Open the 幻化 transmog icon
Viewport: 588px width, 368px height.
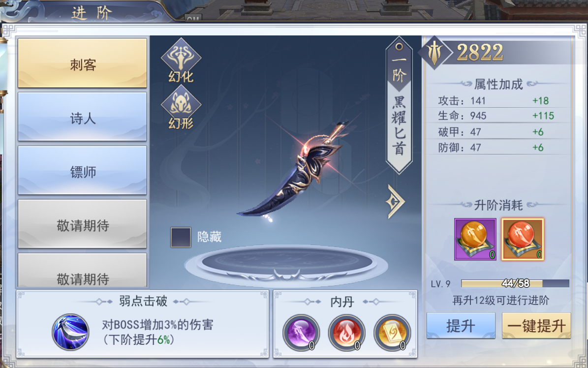pyautogui.click(x=181, y=61)
